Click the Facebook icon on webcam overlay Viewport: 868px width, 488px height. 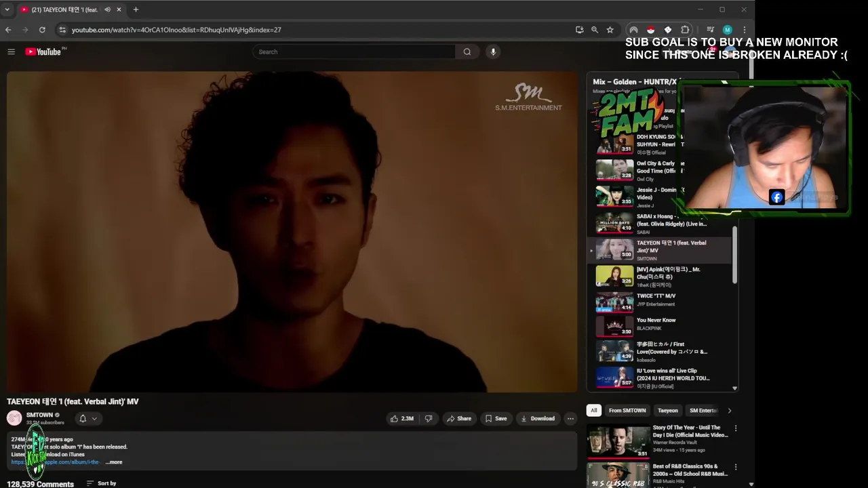click(777, 197)
